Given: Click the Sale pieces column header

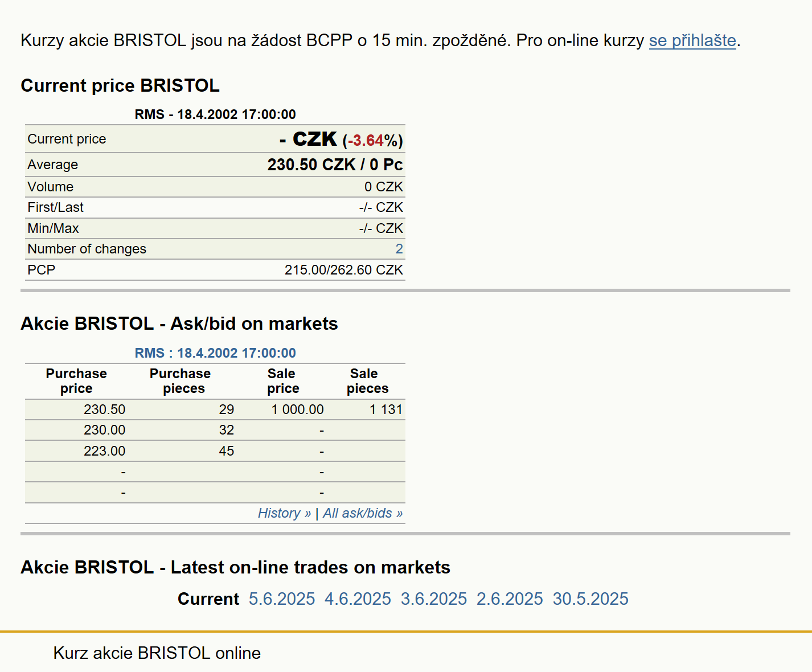Looking at the screenshot, I should [367, 381].
